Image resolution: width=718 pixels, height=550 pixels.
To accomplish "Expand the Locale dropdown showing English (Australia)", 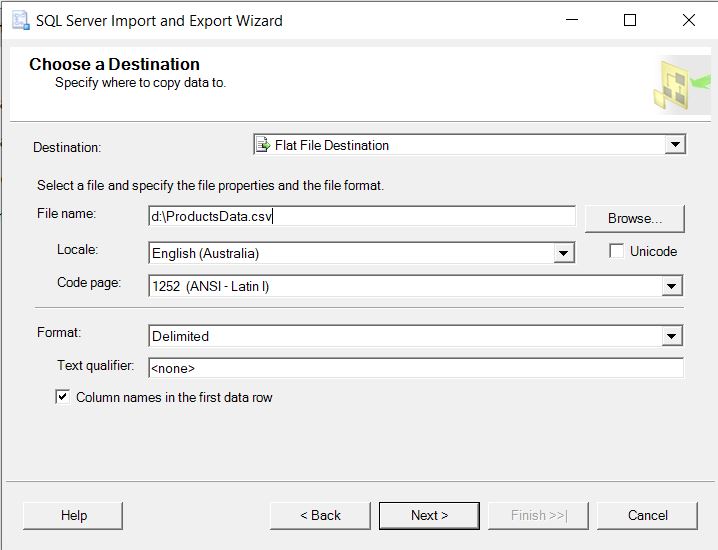I will tap(565, 254).
